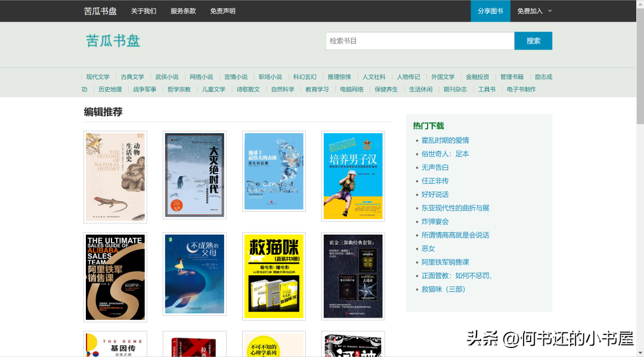Open the 不可不知的心理学系列 book cover
Viewport: 644px width, 357px height.
point(274,344)
